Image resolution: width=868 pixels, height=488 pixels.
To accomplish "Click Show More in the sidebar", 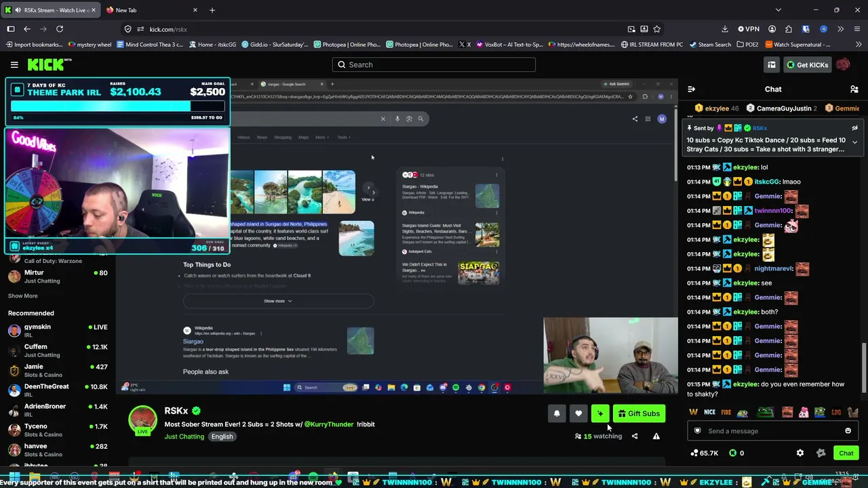I will pos(22,296).
